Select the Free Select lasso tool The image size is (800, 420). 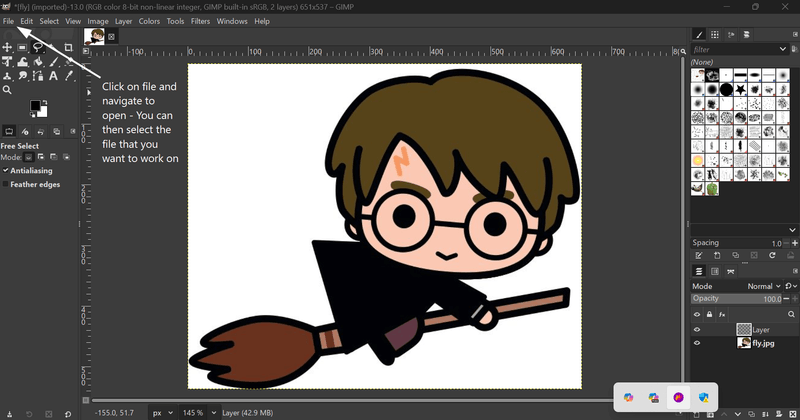(38, 47)
